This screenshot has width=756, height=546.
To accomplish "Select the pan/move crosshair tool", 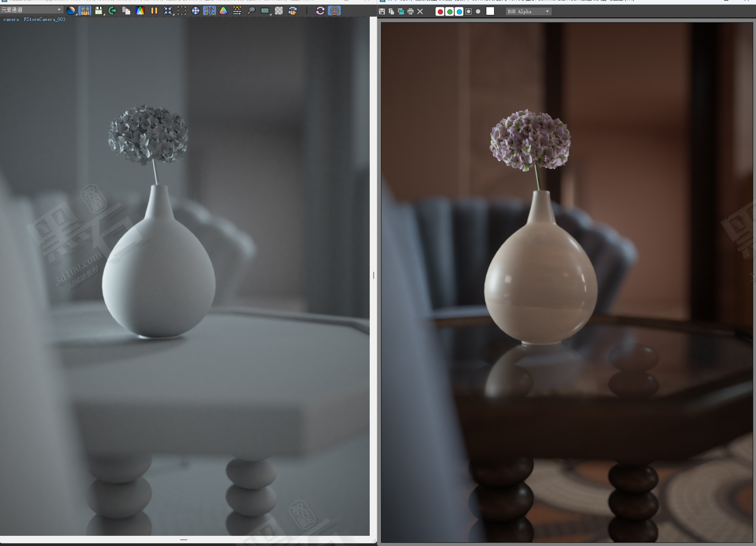I will (195, 11).
